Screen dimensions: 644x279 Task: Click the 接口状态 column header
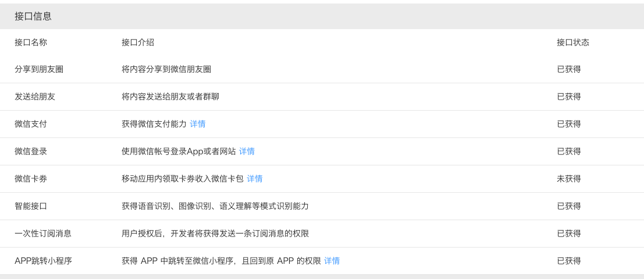573,43
